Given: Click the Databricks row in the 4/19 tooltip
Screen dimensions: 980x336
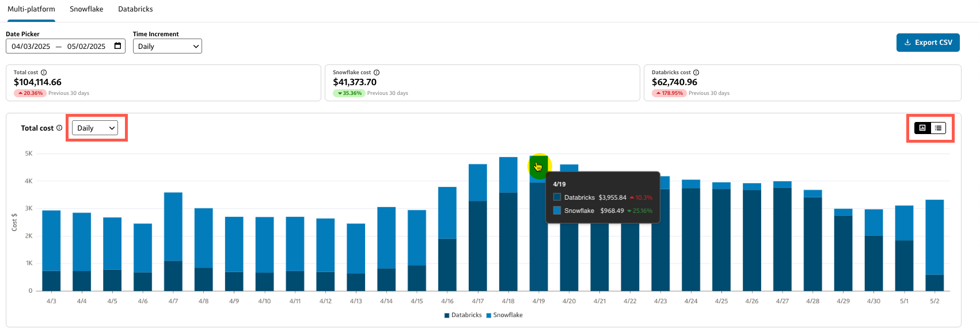Looking at the screenshot, I should [x=603, y=197].
